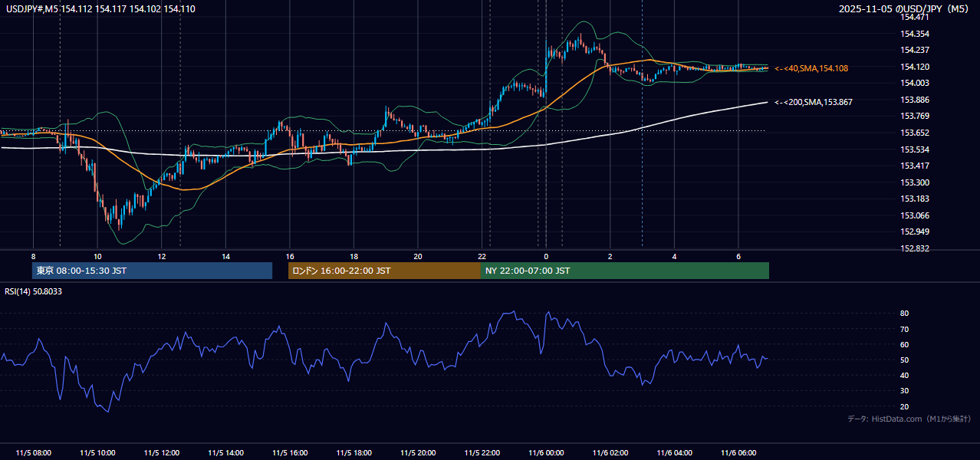Click the '2025-11-05 のUSD/JPY (M5)' chart title

point(903,8)
